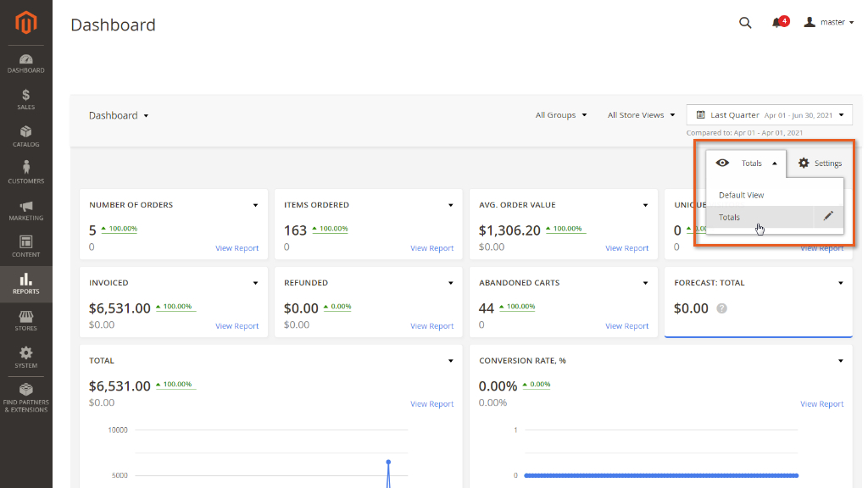Image resolution: width=868 pixels, height=488 pixels.
Task: View Report for Avg. Order Value
Action: click(x=626, y=248)
